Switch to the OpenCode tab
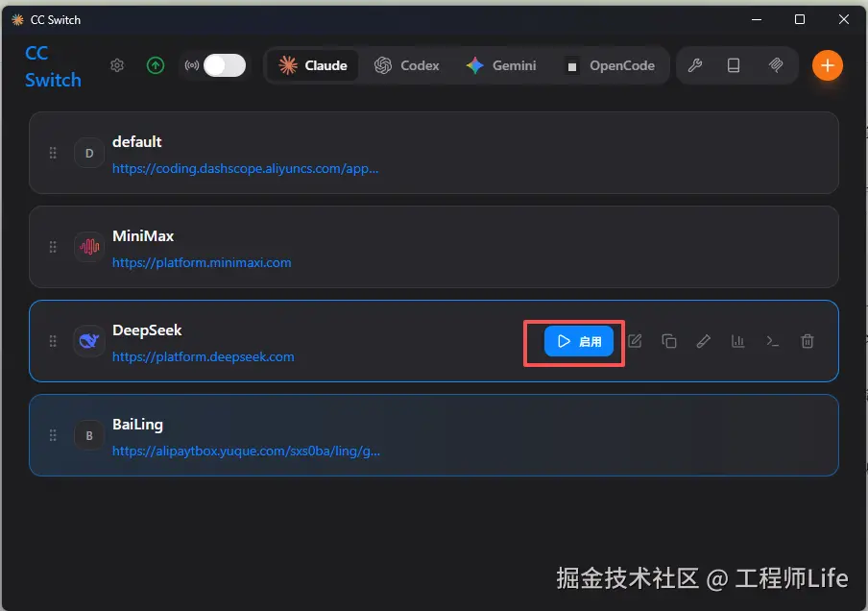 [x=610, y=65]
